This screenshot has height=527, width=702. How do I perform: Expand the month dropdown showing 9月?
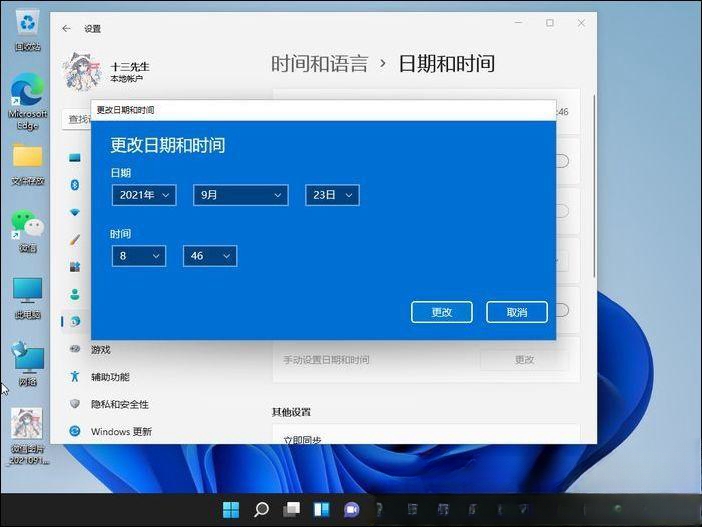point(241,195)
